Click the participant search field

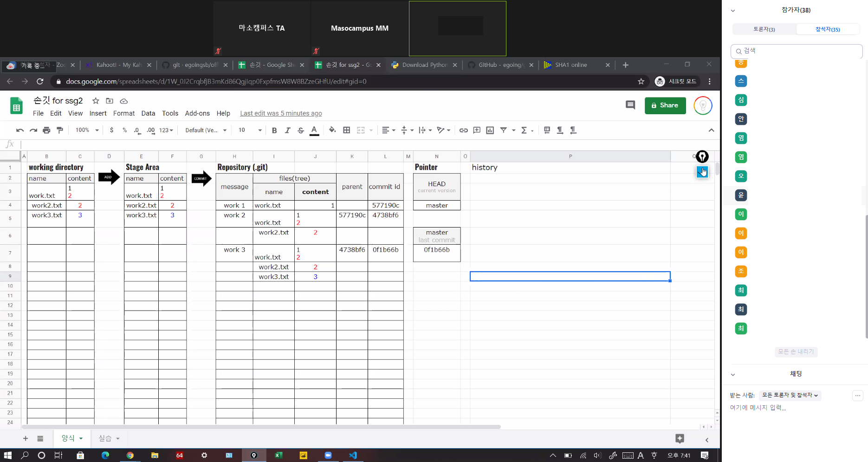pyautogui.click(x=797, y=51)
